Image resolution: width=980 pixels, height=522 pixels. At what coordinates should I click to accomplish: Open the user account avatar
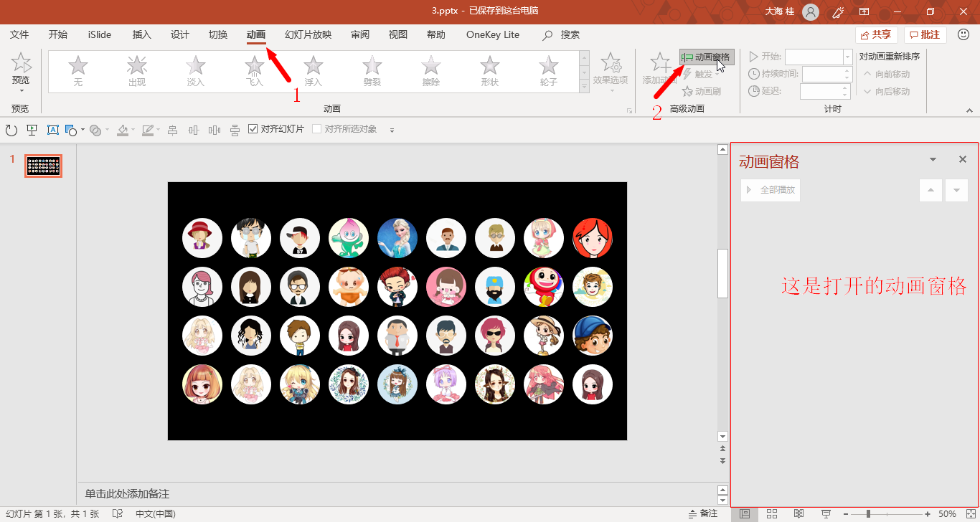click(811, 11)
